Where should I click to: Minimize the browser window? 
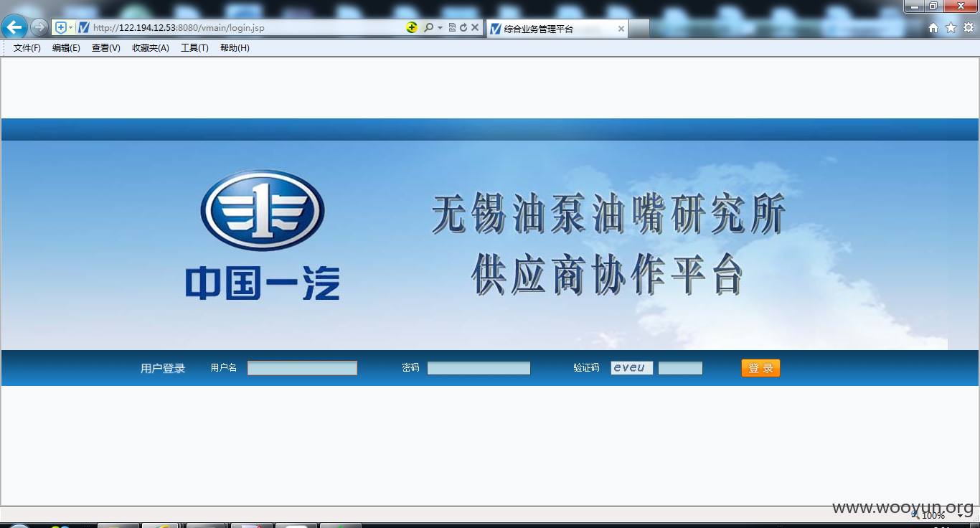[914, 6]
